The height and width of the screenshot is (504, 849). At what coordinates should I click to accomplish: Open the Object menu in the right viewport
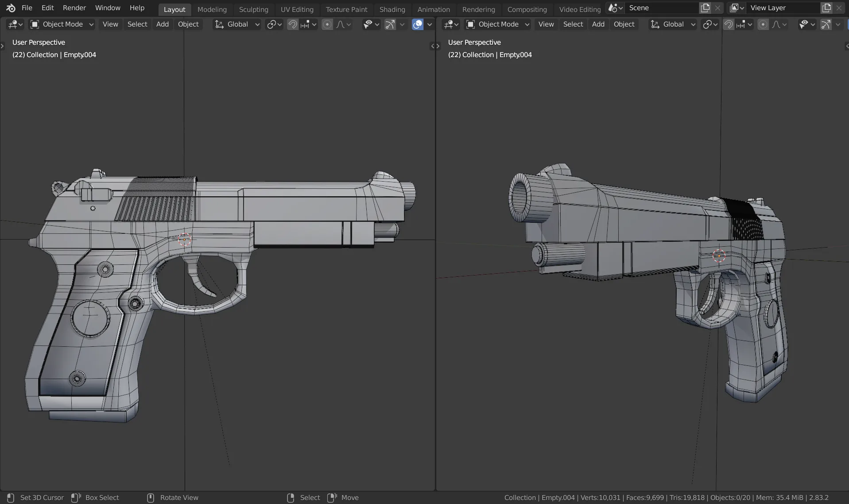[624, 24]
